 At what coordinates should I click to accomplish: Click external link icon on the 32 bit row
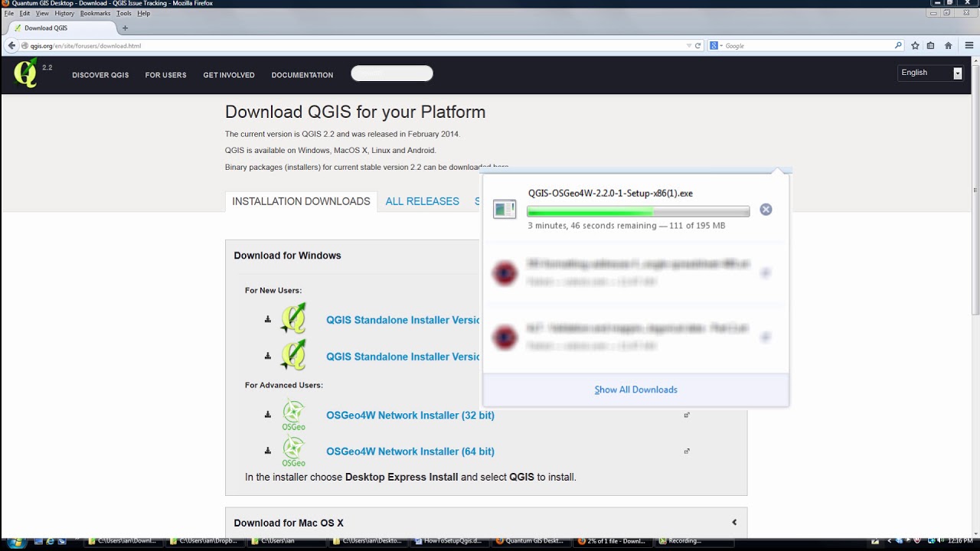(x=687, y=415)
